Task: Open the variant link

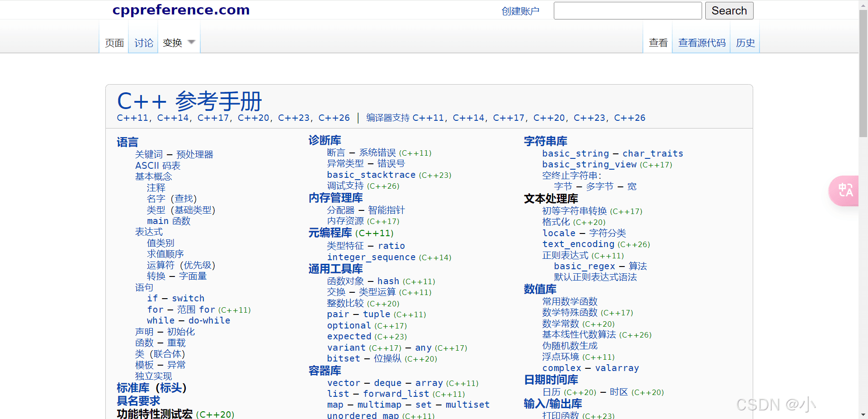Action: [346, 348]
